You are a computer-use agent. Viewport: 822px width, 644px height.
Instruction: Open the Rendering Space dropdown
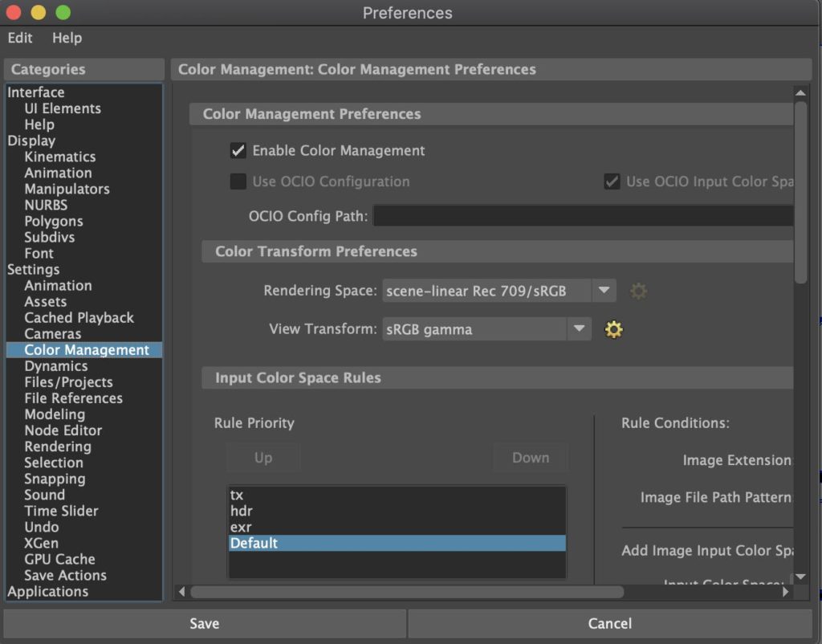(x=499, y=291)
